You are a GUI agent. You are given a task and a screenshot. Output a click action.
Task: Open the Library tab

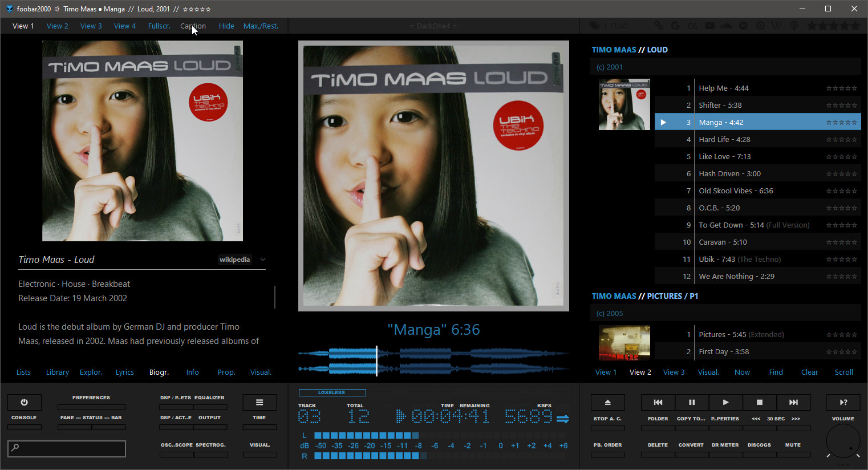coord(58,372)
